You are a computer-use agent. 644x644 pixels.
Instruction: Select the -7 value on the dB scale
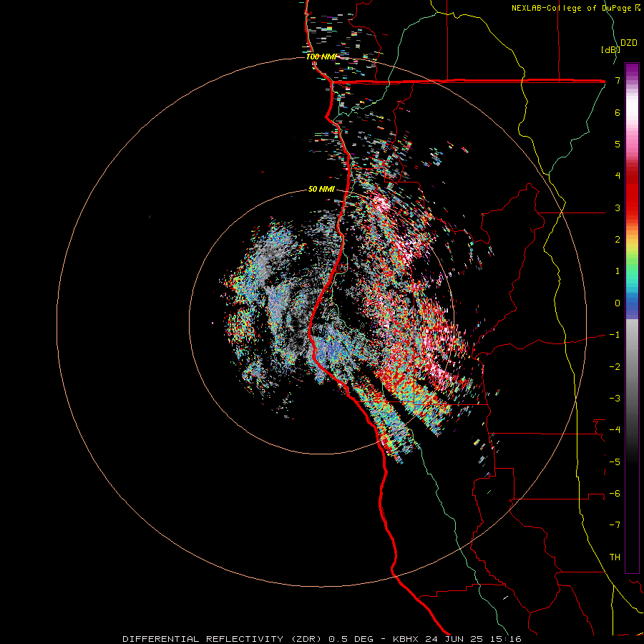[x=615, y=525]
